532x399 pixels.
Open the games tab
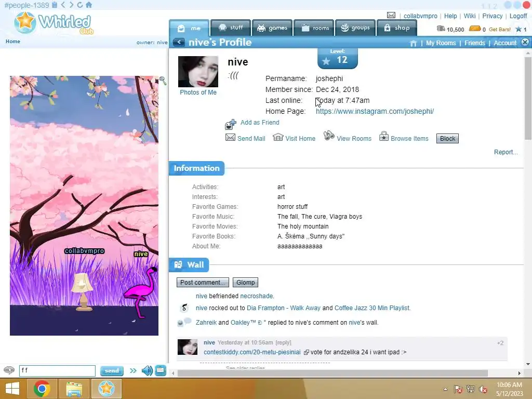click(x=272, y=28)
